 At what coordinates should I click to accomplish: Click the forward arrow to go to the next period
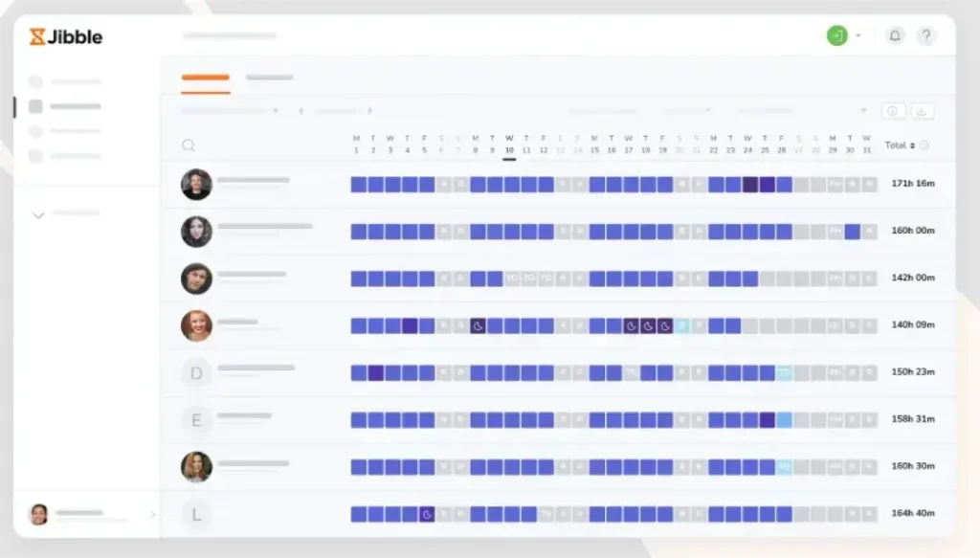(x=369, y=110)
